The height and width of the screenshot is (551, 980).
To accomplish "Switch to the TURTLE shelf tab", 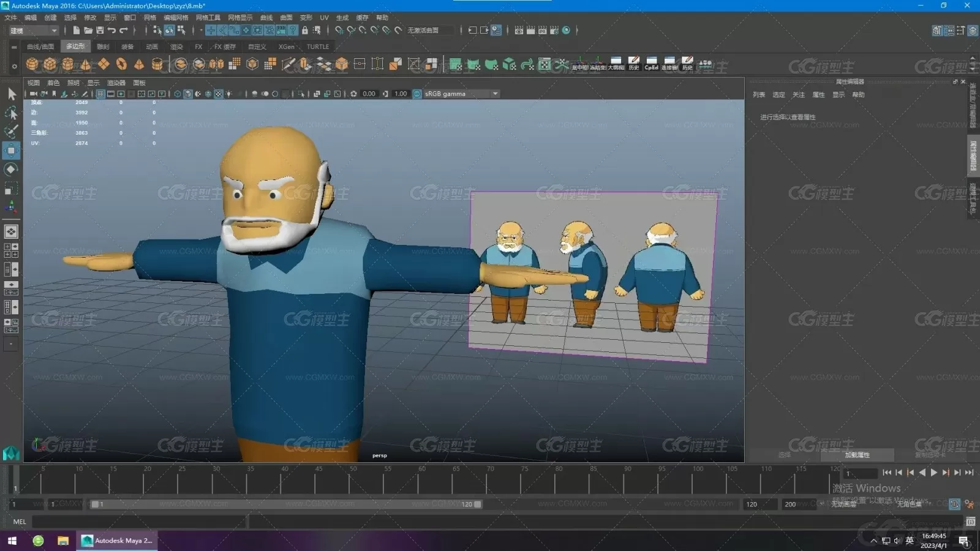I will point(318,47).
